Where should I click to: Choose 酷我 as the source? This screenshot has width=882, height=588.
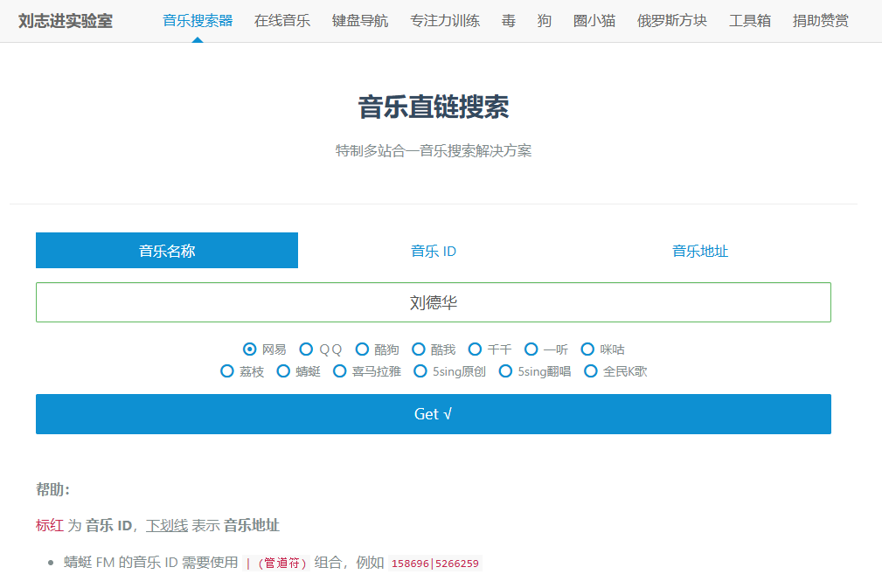pos(419,349)
